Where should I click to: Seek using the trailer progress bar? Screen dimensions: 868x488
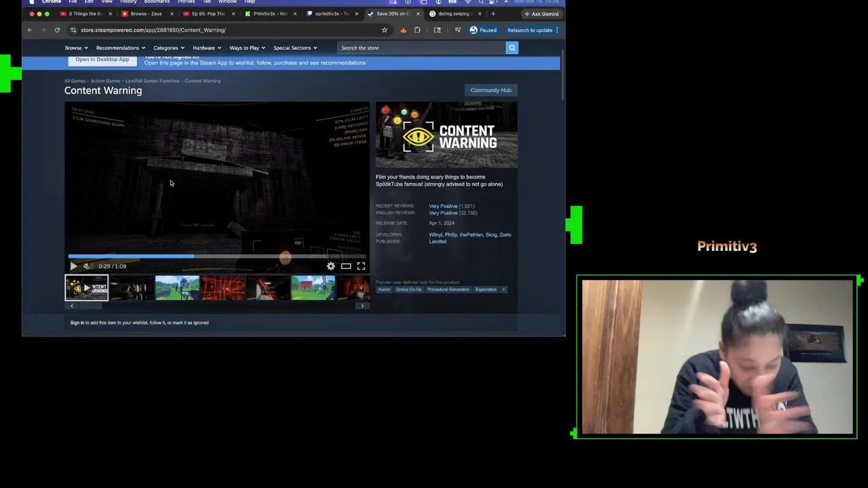(x=217, y=257)
